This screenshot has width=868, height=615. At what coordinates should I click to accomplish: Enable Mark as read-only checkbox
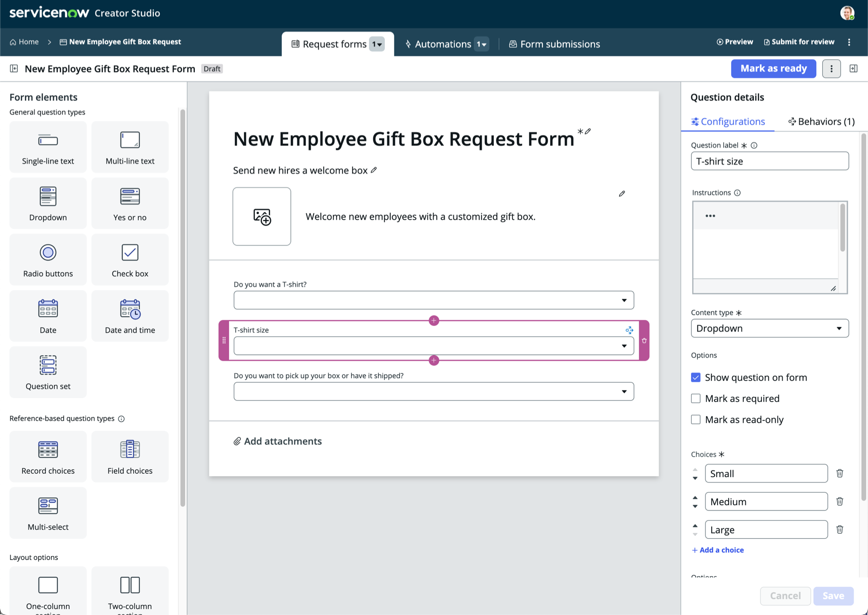click(695, 420)
